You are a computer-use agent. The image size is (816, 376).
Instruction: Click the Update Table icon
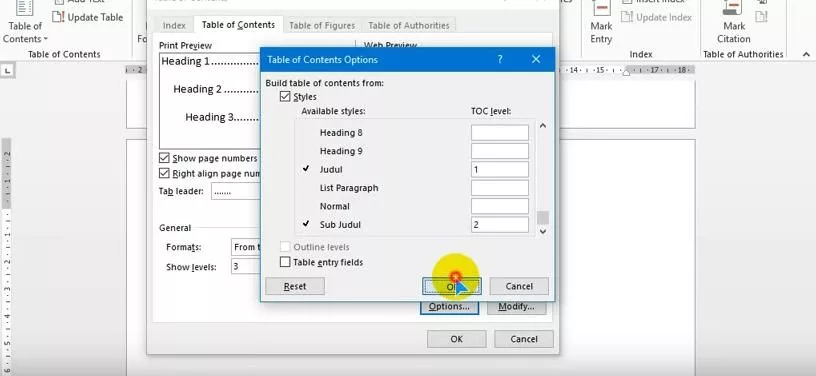58,17
